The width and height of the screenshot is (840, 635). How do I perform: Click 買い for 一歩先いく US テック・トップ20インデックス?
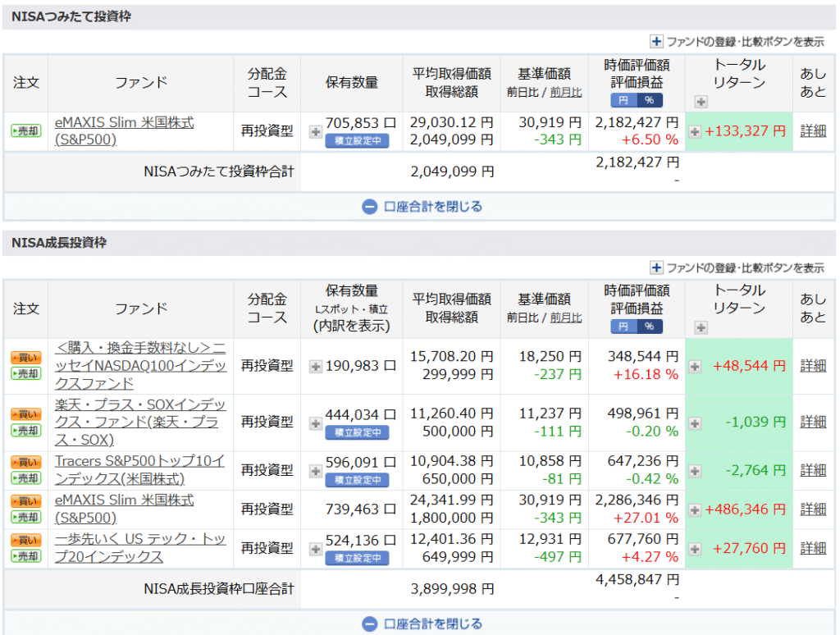tap(26, 540)
